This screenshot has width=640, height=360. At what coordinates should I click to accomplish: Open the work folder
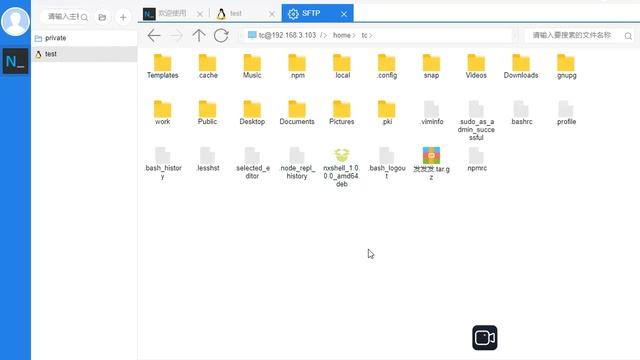(162, 113)
